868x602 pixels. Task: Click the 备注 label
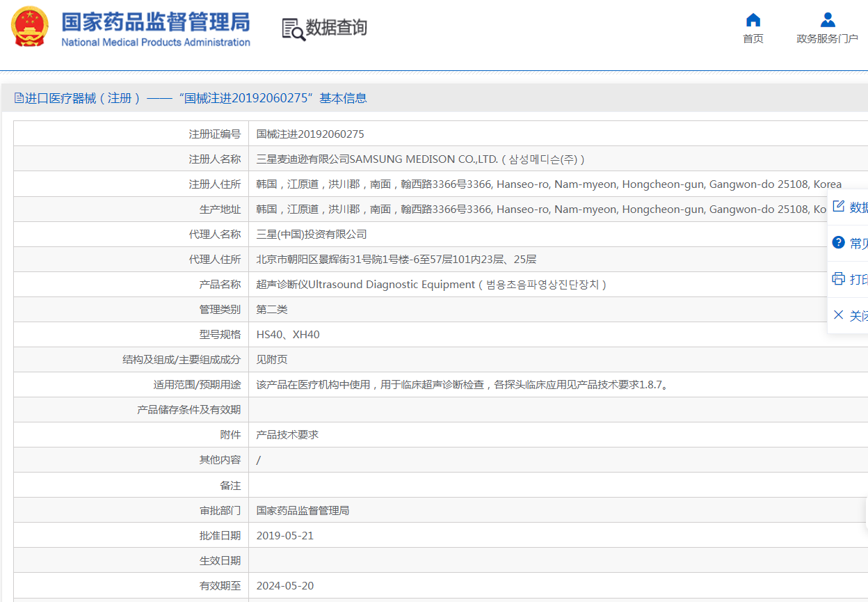(x=230, y=485)
